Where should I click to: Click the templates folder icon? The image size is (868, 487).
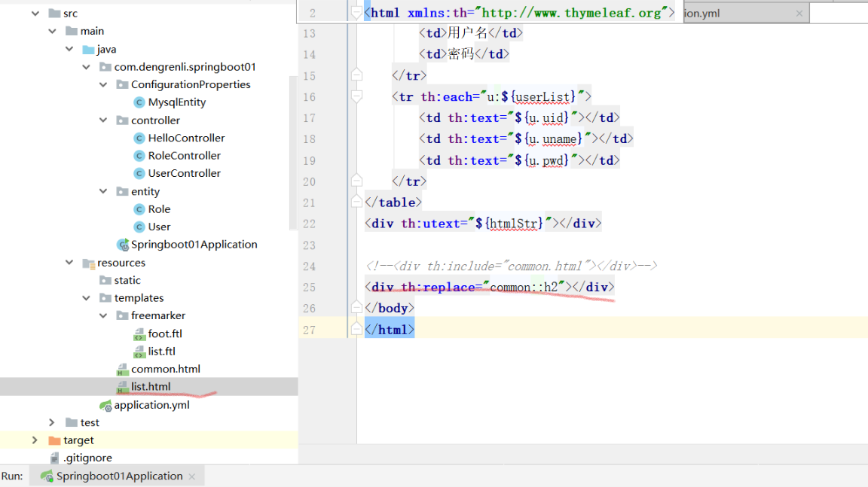105,298
